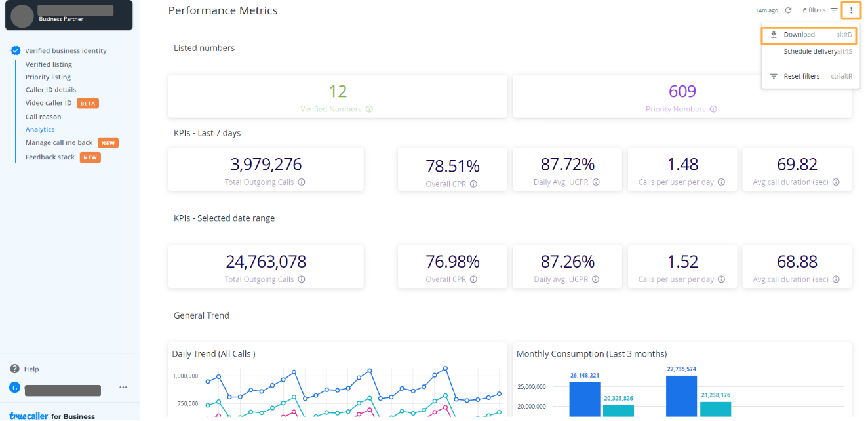
Task: Info icon beside 78.51% Overall CPR
Action: (x=473, y=184)
